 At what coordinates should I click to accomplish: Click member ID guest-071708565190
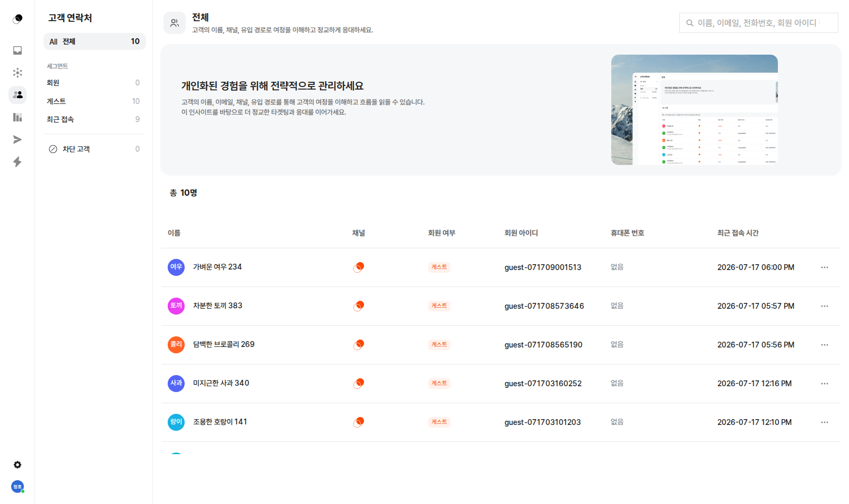pyautogui.click(x=543, y=345)
